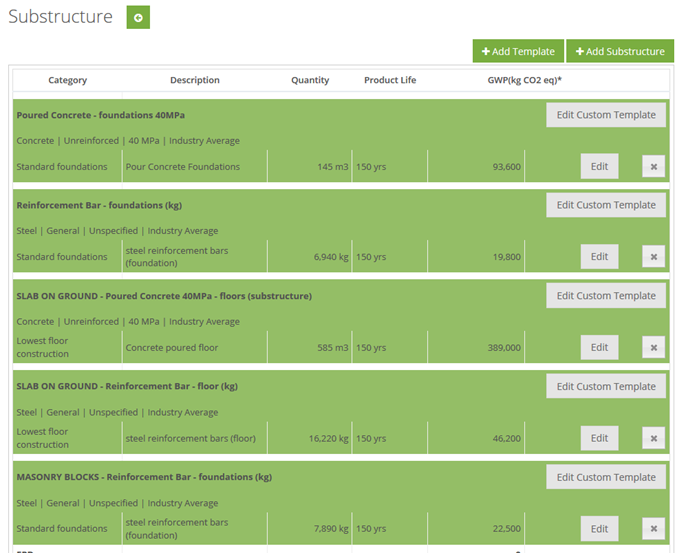Click the green back arrow icon beside Substructure
Image resolution: width=675 pixels, height=553 pixels.
(x=138, y=18)
